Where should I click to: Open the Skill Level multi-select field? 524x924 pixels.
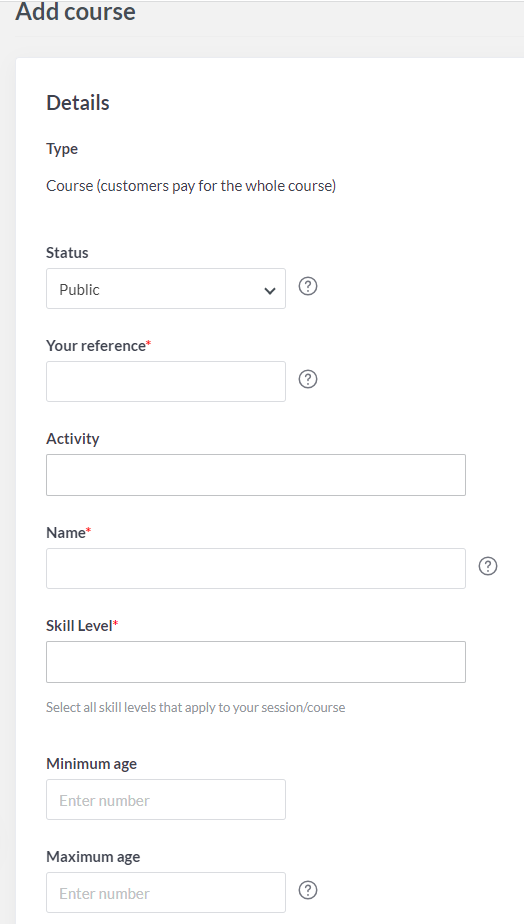[256, 662]
